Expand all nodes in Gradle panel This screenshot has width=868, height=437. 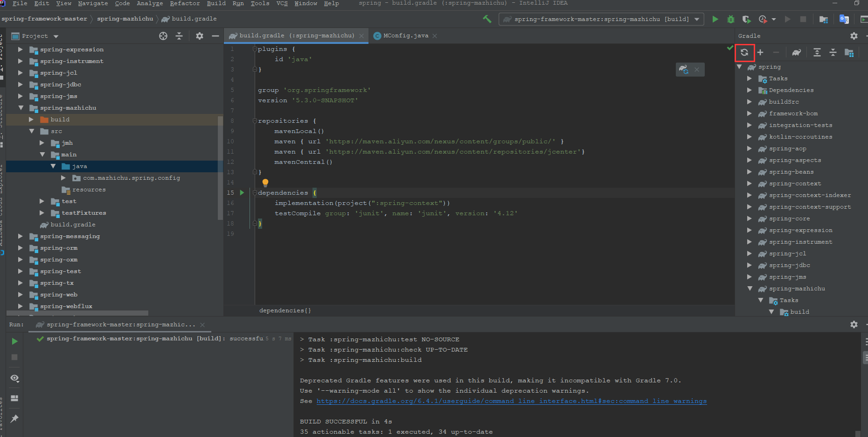click(x=817, y=52)
